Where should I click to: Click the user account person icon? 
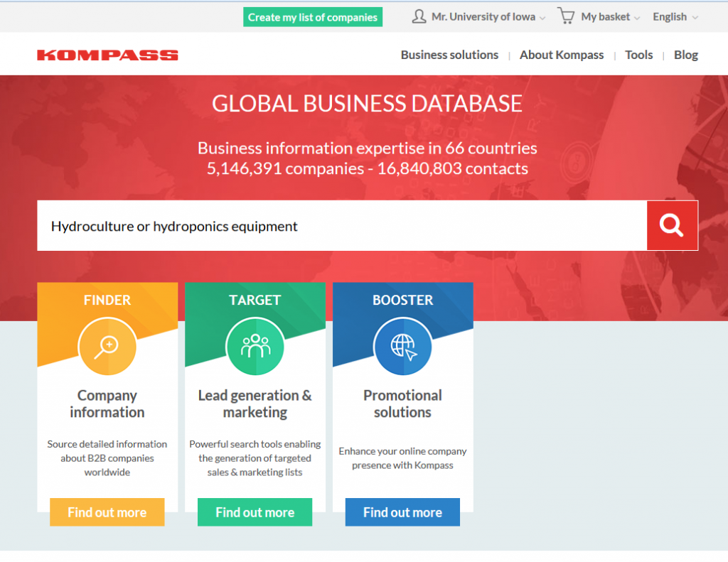pos(419,16)
